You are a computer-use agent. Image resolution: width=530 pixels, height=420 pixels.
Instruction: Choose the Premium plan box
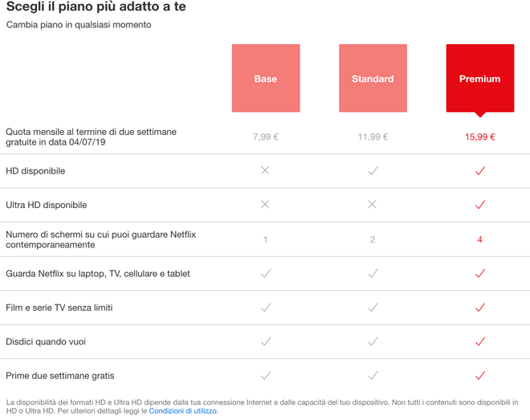click(x=479, y=78)
